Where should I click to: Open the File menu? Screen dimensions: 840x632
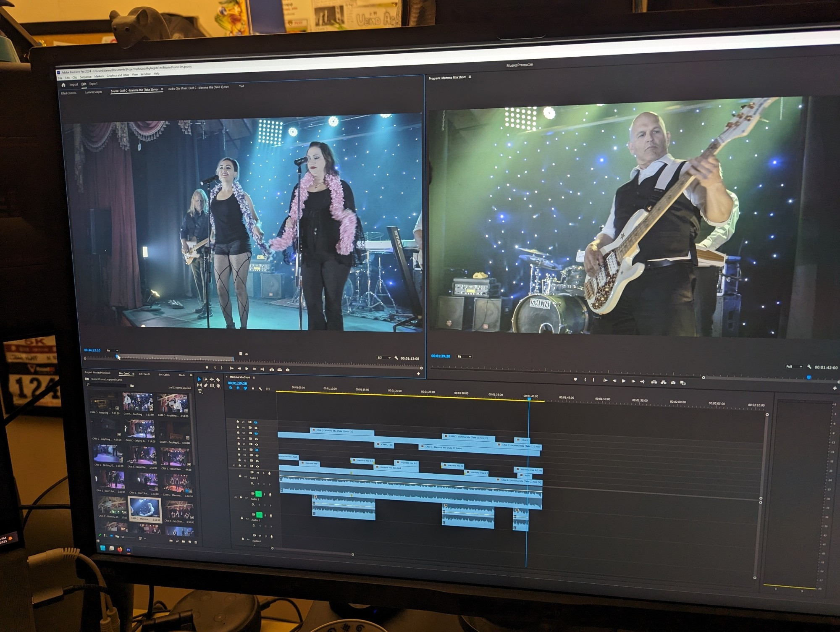pos(60,78)
